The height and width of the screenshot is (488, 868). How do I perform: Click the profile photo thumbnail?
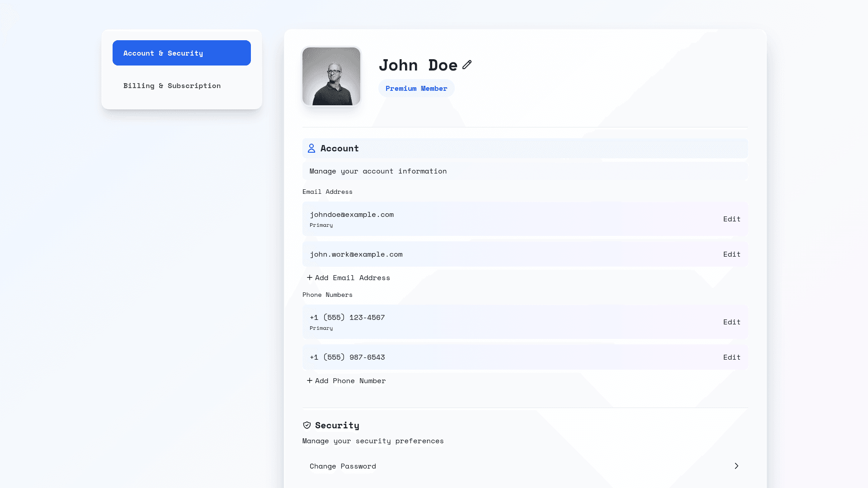pos(331,76)
